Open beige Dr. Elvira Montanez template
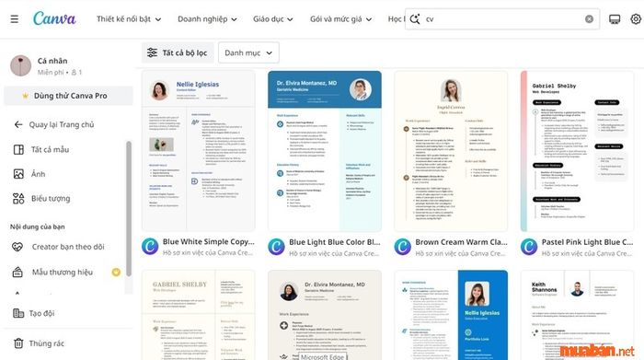The height and width of the screenshot is (360, 644). [x=325, y=315]
